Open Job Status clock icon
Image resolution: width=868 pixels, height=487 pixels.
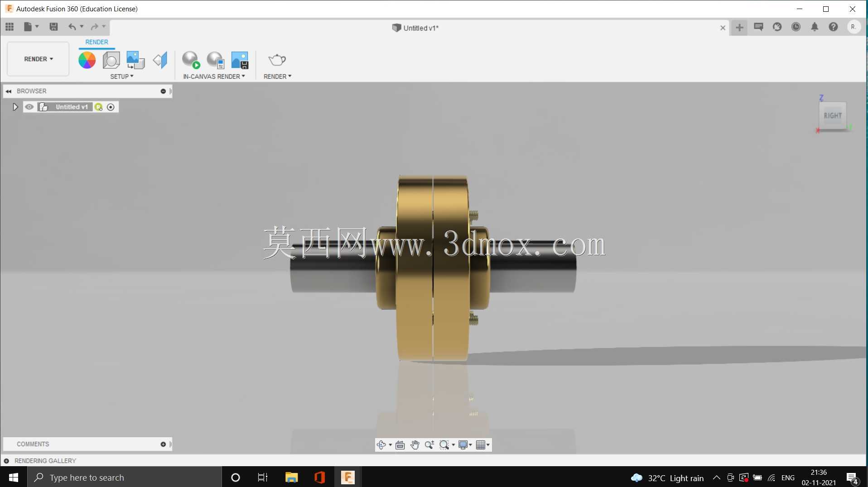(x=796, y=27)
